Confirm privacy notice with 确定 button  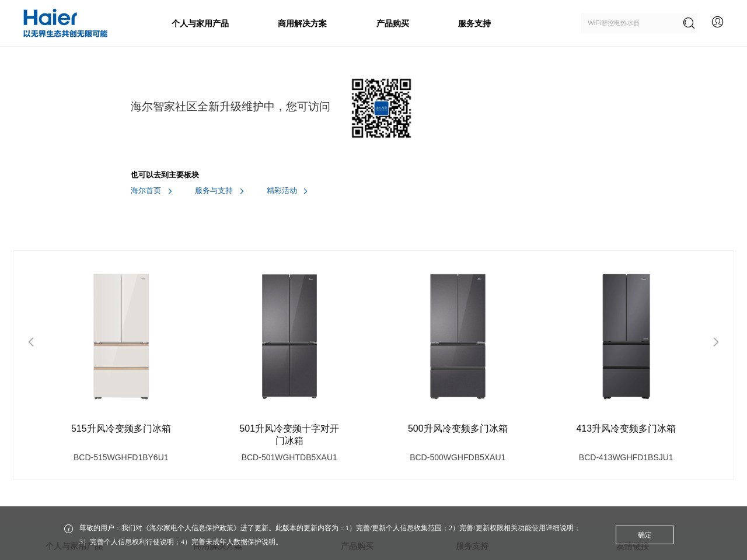[645, 535]
